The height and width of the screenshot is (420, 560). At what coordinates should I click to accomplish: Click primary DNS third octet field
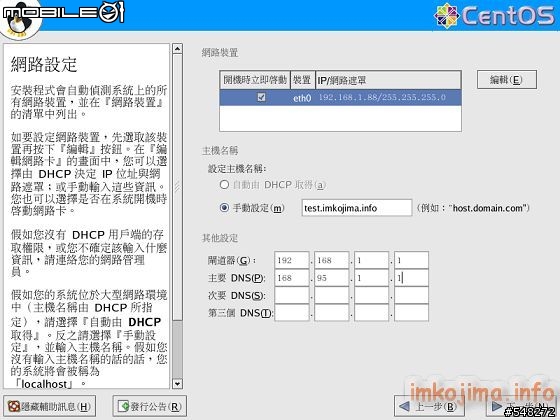[371, 278]
